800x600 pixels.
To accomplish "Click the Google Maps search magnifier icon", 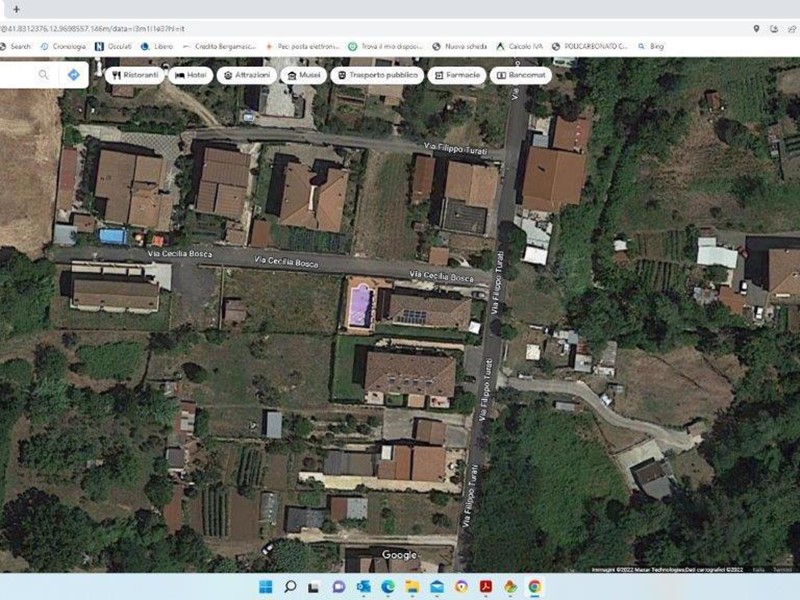I will [x=43, y=75].
